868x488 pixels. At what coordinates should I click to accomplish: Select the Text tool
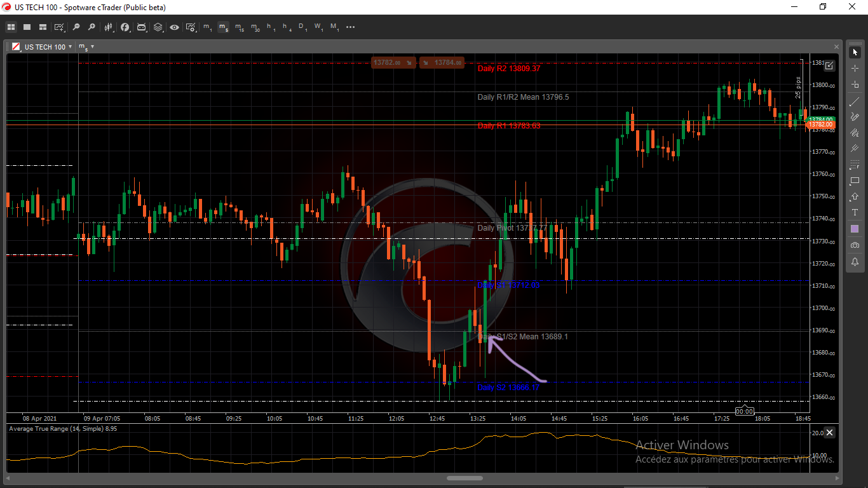pyautogui.click(x=855, y=213)
